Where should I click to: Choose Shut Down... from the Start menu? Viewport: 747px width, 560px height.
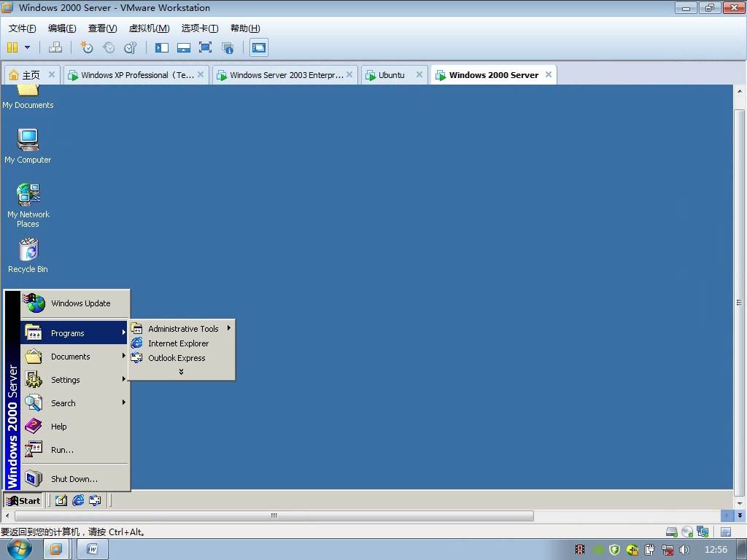coord(75,478)
